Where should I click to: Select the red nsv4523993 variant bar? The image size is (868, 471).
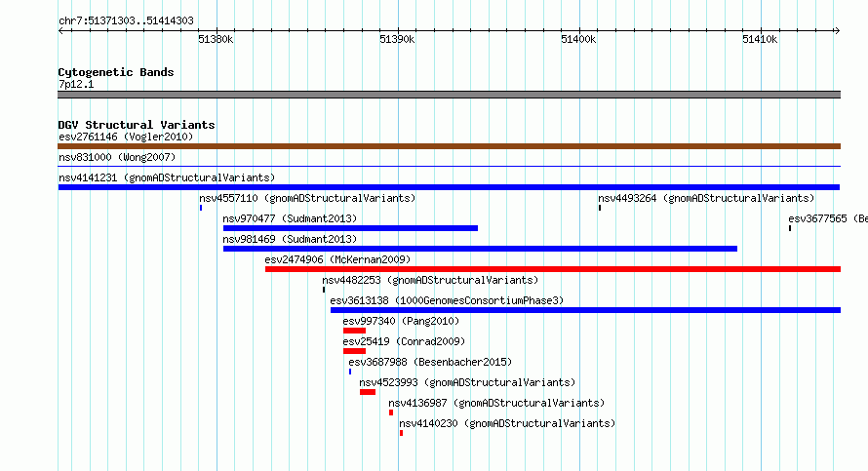(x=368, y=392)
